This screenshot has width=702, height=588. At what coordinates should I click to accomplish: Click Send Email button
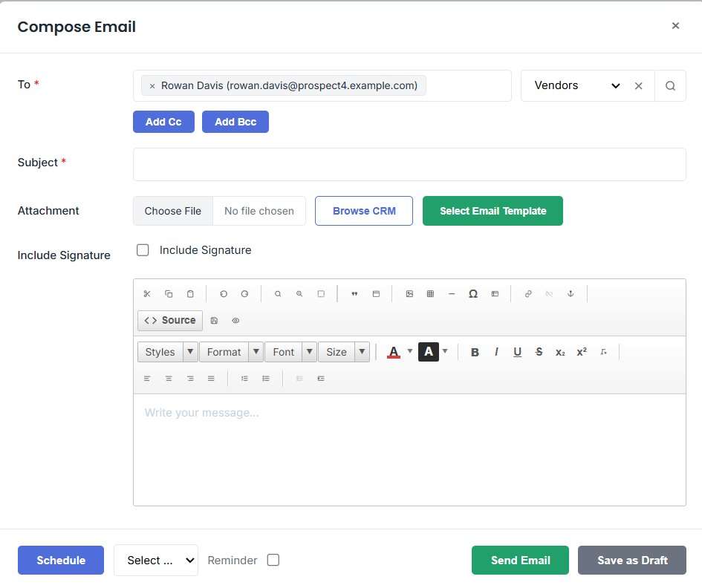point(520,561)
